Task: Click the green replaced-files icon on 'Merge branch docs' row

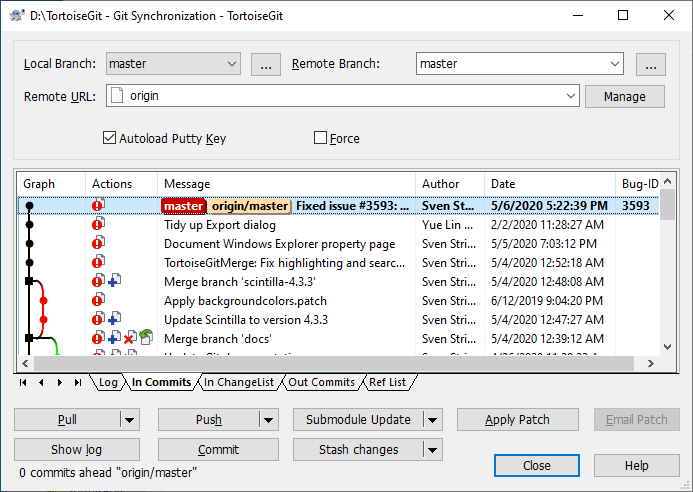Action: (145, 339)
